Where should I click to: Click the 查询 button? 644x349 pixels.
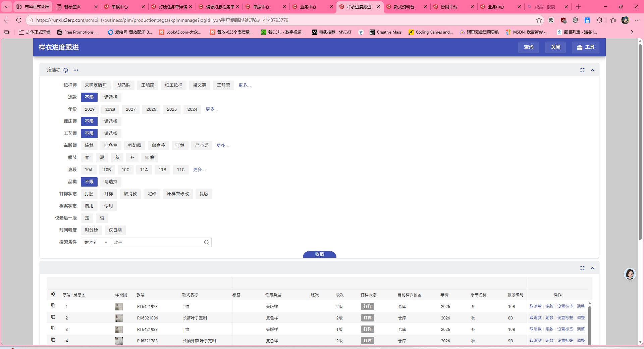[x=529, y=47]
